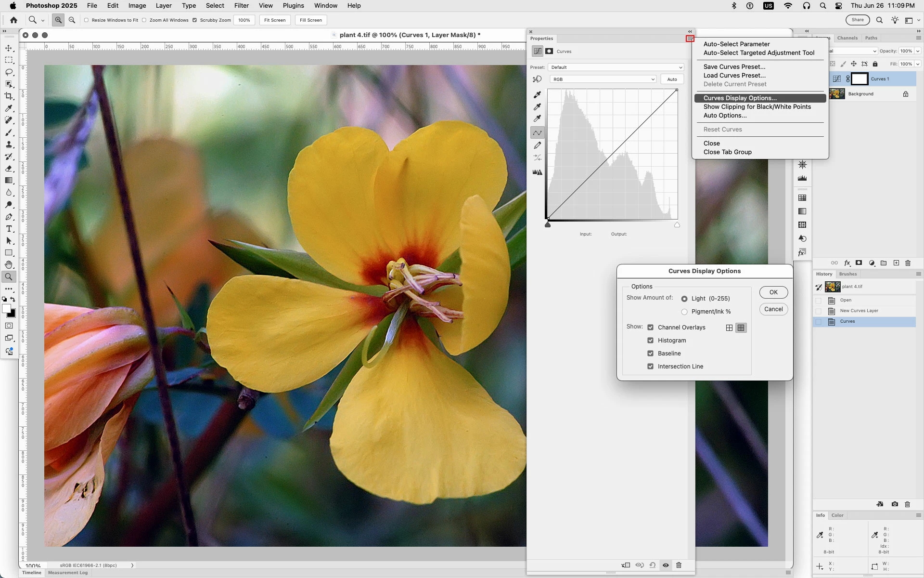Screen dimensions: 924x578
Task: Toggle the Scrubby Zoom checkbox
Action: (x=194, y=20)
